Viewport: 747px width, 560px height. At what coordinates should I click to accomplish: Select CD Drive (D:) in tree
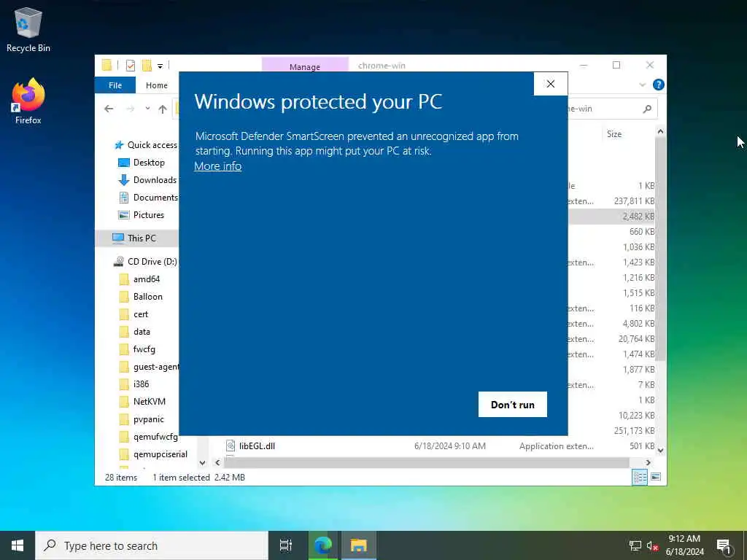(x=145, y=262)
